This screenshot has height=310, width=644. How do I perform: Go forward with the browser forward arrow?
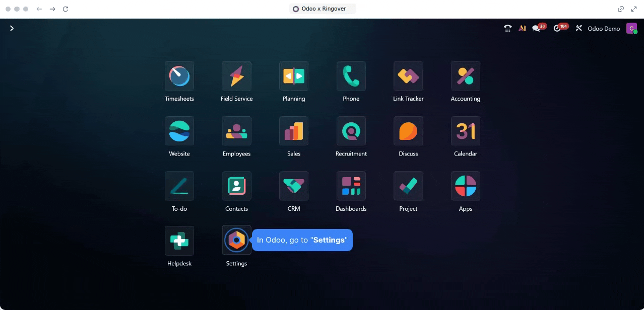52,9
